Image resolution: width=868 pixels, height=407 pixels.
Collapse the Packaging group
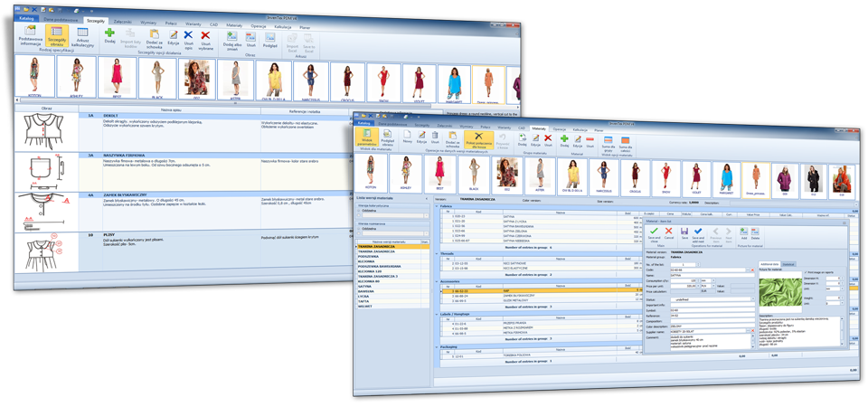(x=436, y=346)
